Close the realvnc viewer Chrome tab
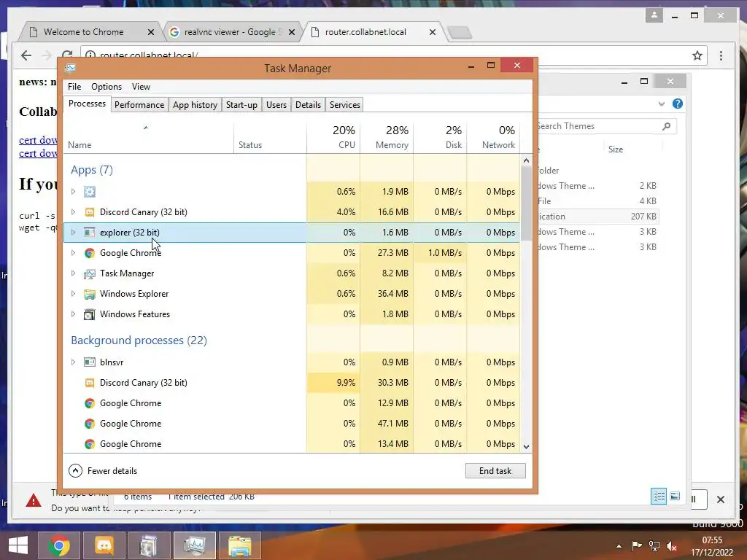Screen dimensions: 747x560 point(292,32)
